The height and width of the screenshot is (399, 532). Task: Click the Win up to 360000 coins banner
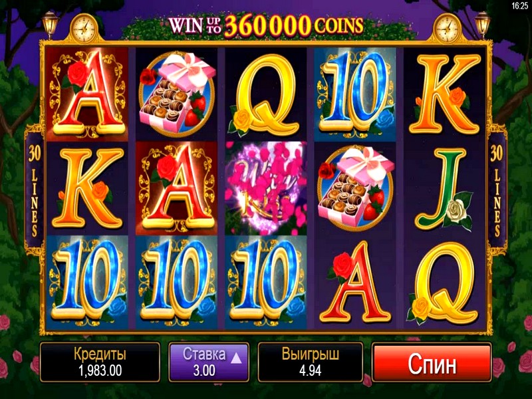(x=266, y=25)
